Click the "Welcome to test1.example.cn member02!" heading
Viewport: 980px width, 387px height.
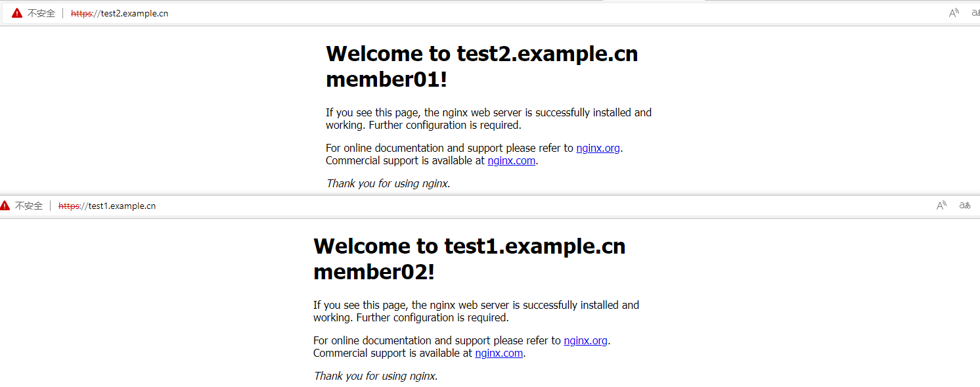(x=469, y=259)
